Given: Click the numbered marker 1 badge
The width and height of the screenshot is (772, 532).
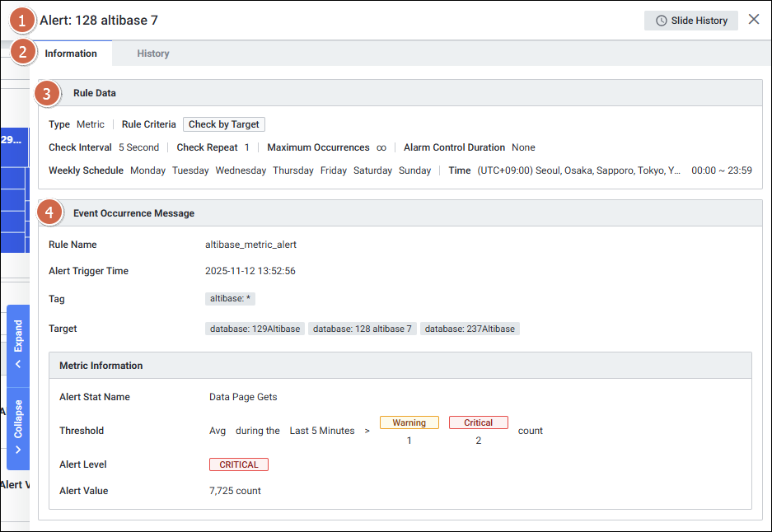Looking at the screenshot, I should 21,20.
